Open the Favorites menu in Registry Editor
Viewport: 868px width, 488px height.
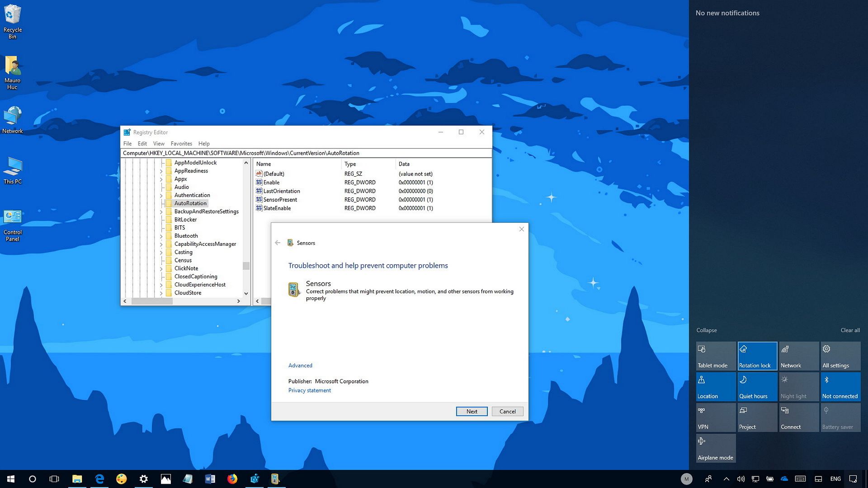coord(181,143)
